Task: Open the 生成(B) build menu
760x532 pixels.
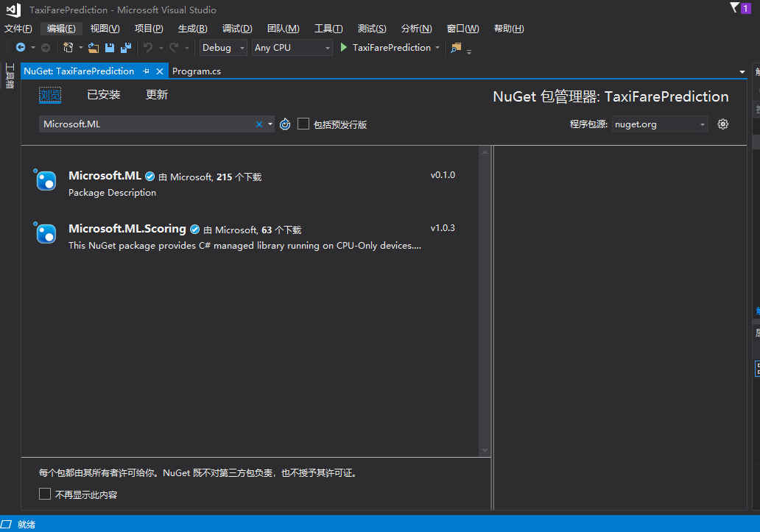Action: tap(192, 29)
